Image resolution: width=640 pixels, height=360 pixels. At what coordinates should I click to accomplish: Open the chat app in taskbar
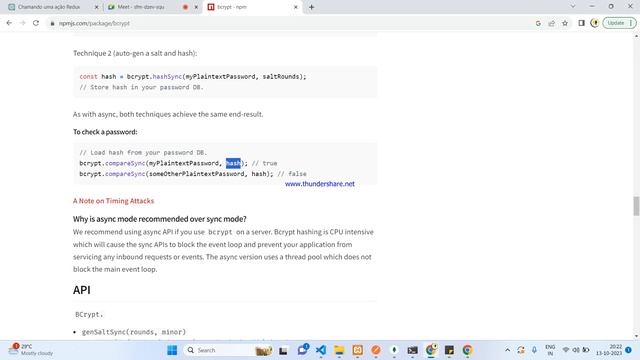tap(302, 350)
